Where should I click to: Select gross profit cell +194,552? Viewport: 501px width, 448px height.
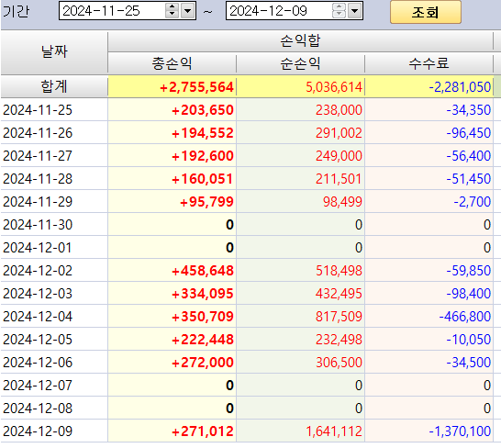click(x=172, y=133)
